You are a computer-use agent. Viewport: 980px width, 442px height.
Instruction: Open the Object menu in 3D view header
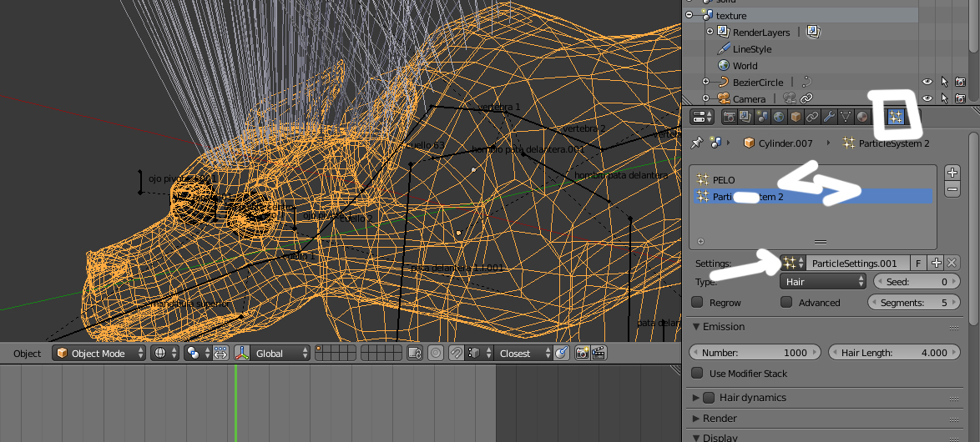tap(27, 354)
